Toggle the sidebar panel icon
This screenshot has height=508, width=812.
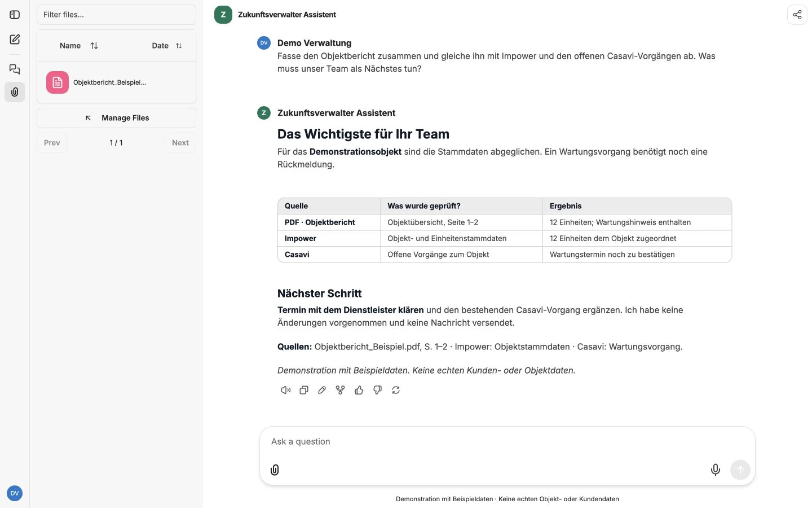[15, 15]
